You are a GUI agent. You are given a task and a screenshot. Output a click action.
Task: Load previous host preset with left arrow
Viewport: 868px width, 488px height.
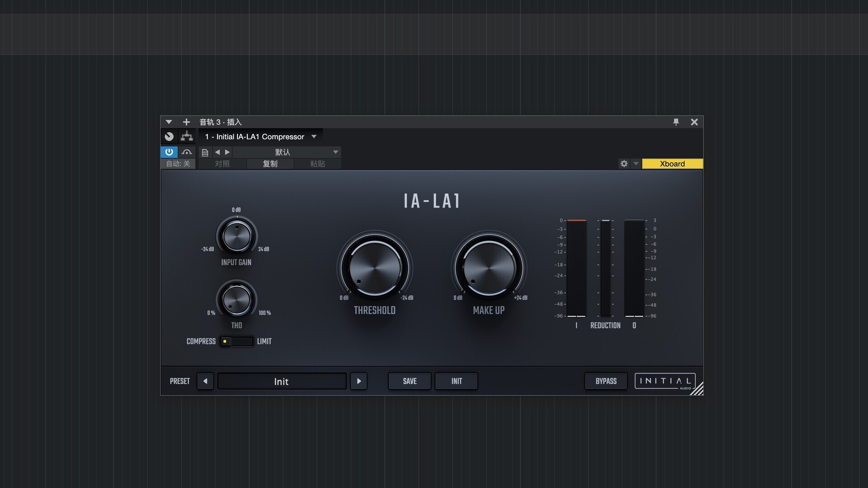(x=217, y=152)
